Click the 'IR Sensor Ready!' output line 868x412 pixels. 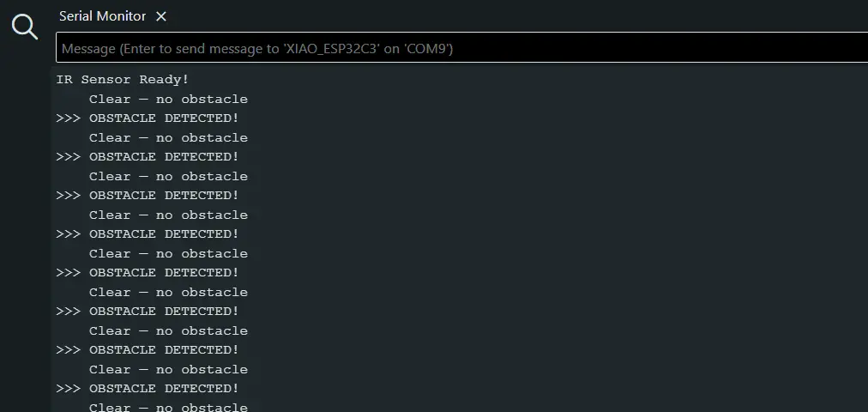pyautogui.click(x=123, y=80)
